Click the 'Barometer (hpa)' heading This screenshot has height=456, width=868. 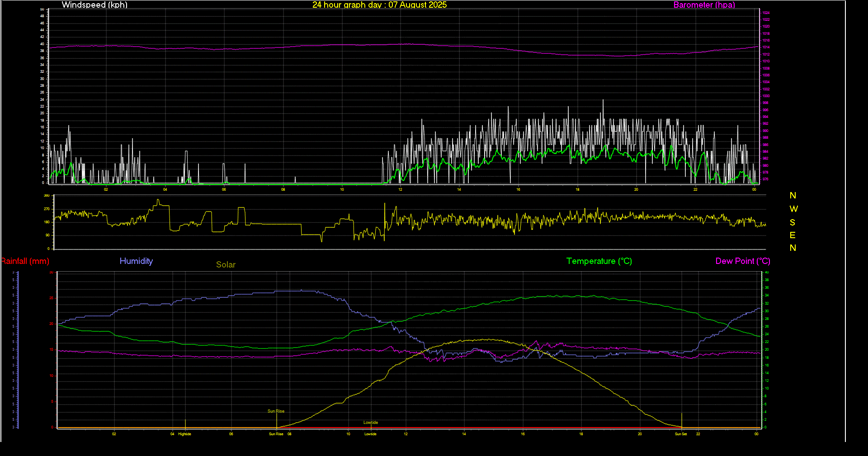704,5
